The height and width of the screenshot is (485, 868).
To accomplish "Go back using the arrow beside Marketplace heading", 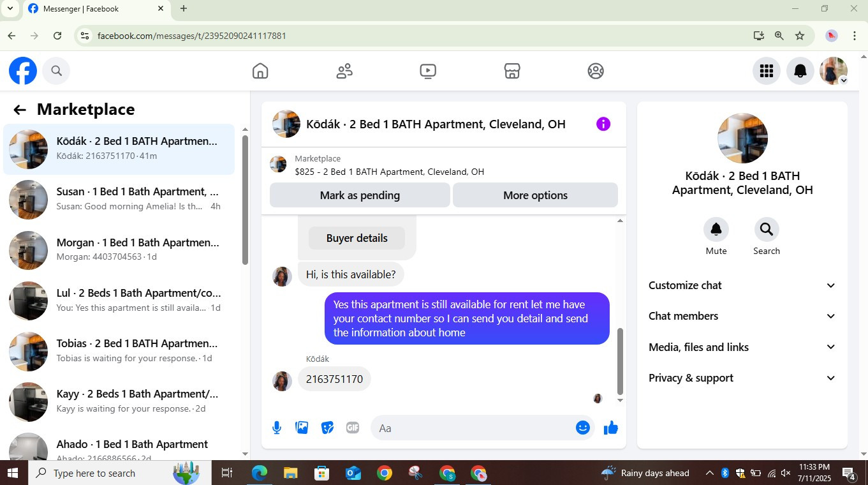I will point(20,110).
